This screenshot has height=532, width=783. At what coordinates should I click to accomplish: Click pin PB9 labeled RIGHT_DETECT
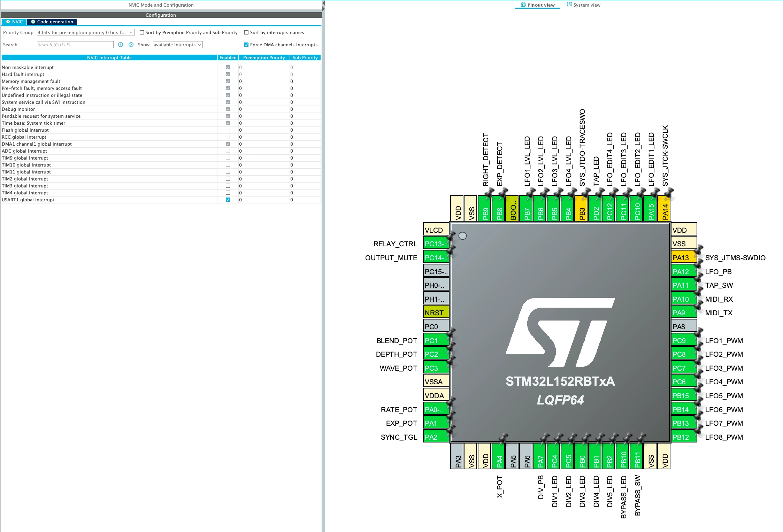click(x=485, y=208)
